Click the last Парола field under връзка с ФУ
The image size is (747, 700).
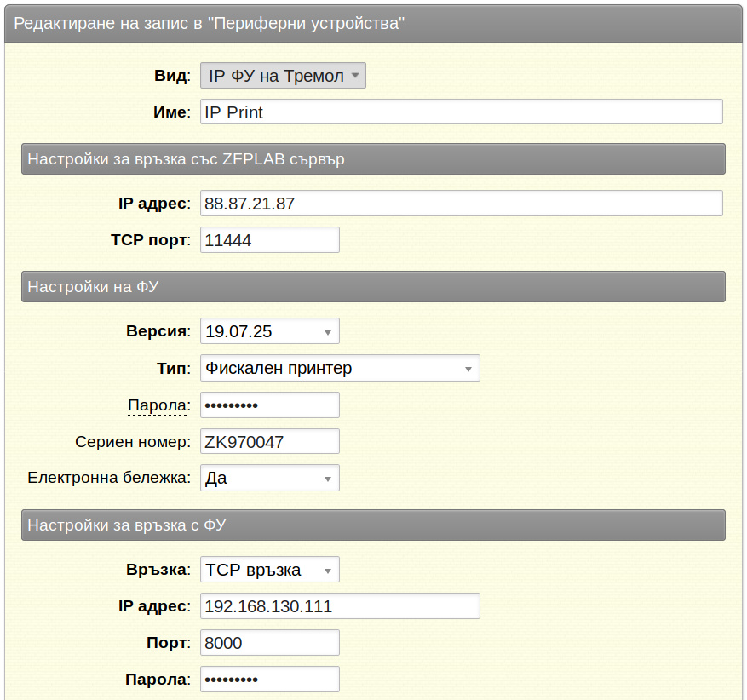click(x=270, y=679)
